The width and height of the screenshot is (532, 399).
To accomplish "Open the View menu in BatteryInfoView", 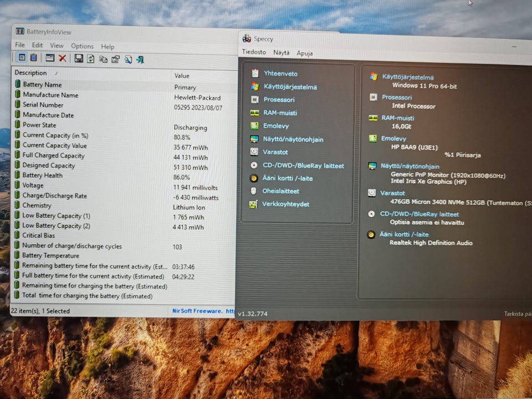I will click(x=57, y=46).
